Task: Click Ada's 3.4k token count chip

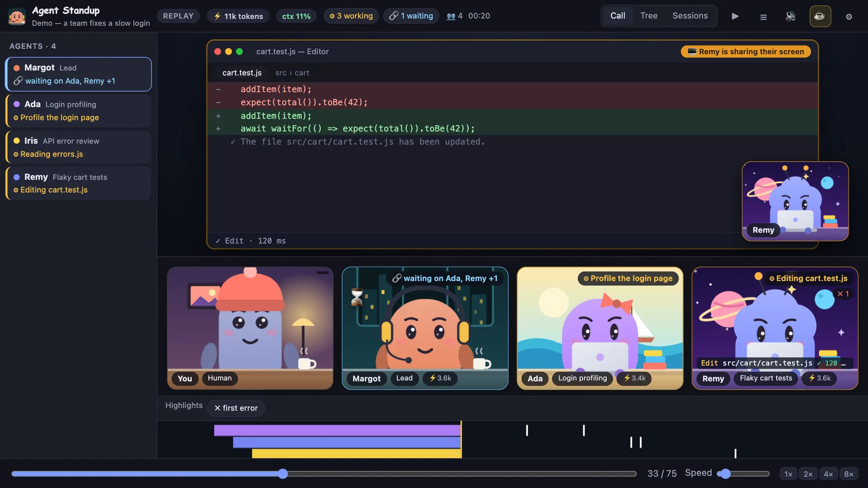Action: pyautogui.click(x=634, y=378)
